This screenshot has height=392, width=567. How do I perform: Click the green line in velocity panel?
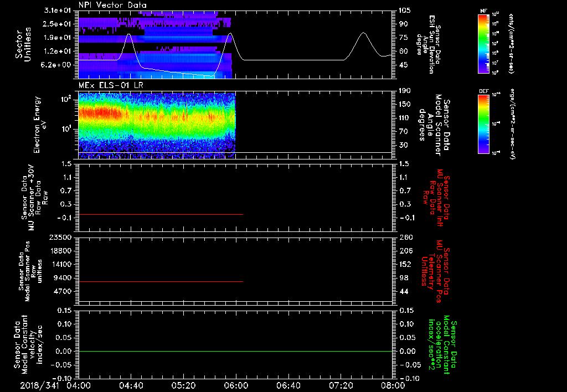click(235, 351)
